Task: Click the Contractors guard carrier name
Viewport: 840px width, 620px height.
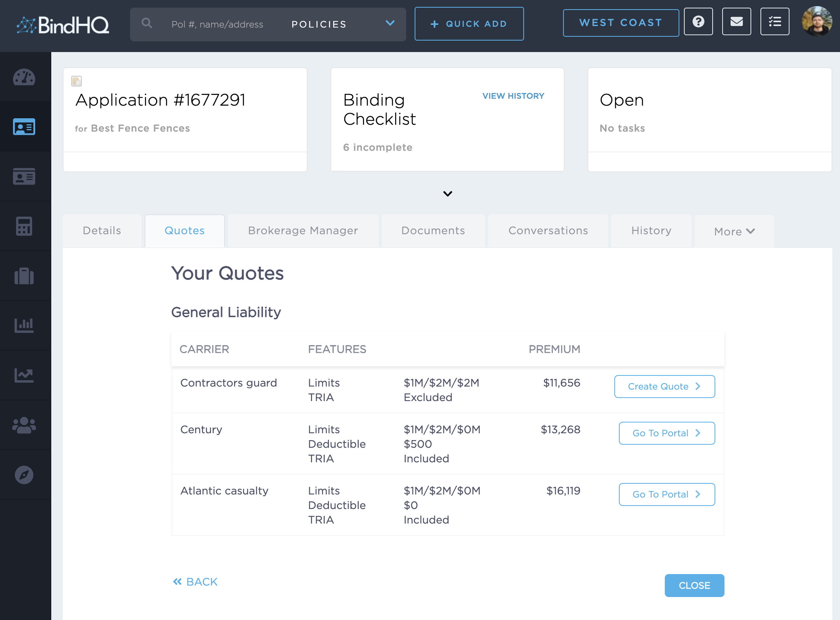Action: click(229, 383)
